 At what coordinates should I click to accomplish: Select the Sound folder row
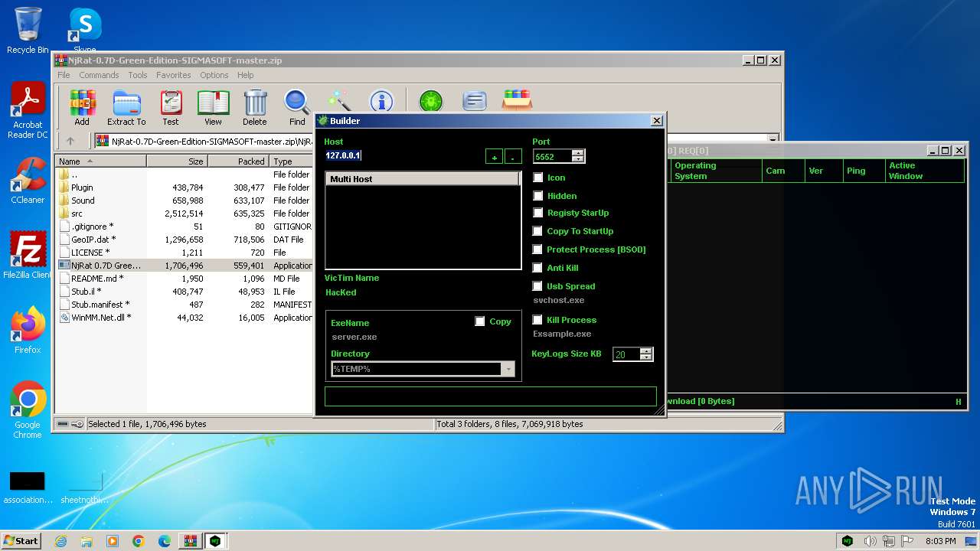pyautogui.click(x=184, y=201)
